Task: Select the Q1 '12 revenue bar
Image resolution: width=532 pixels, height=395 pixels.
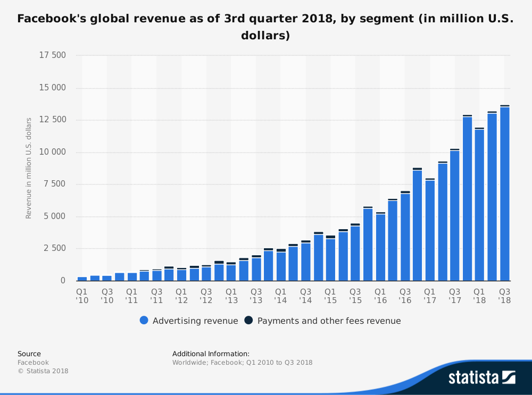Action: 181,274
